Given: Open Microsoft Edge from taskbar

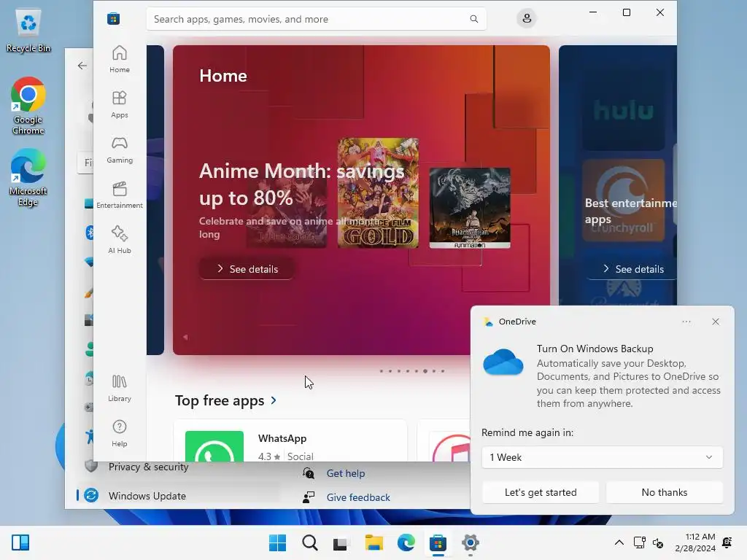Looking at the screenshot, I should click(x=406, y=542).
